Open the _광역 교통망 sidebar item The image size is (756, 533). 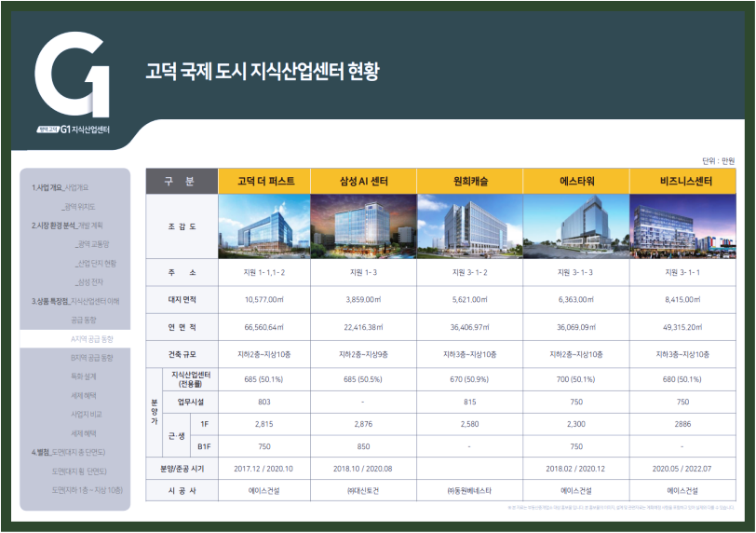pyautogui.click(x=92, y=244)
